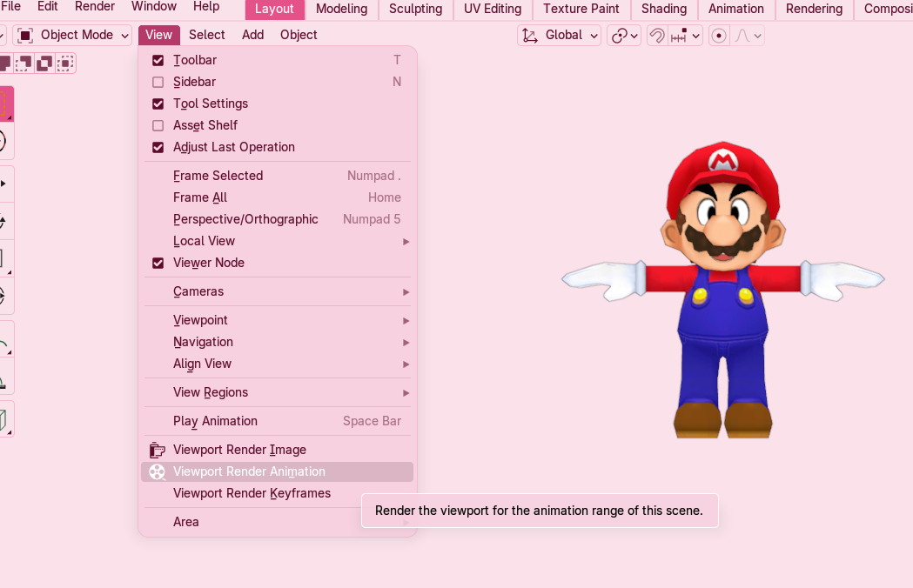This screenshot has height=588, width=913.
Task: Switch to the Rendering workspace tab
Action: [x=814, y=10]
